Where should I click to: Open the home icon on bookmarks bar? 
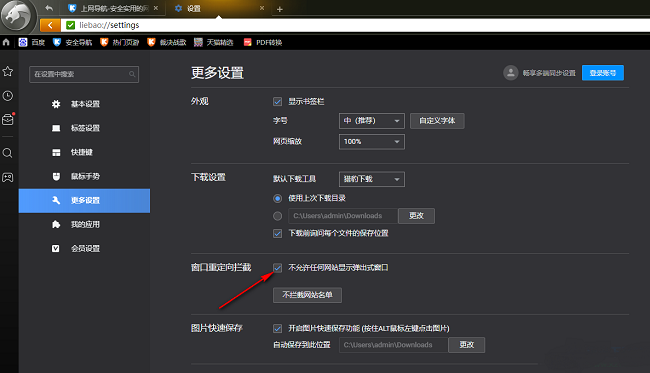6,42
